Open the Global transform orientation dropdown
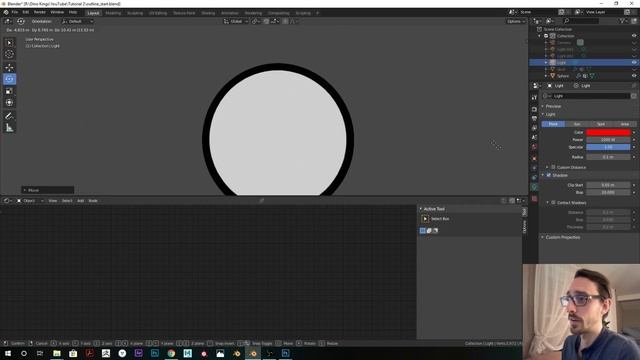Screen dimensions: 640x360 (236, 21)
